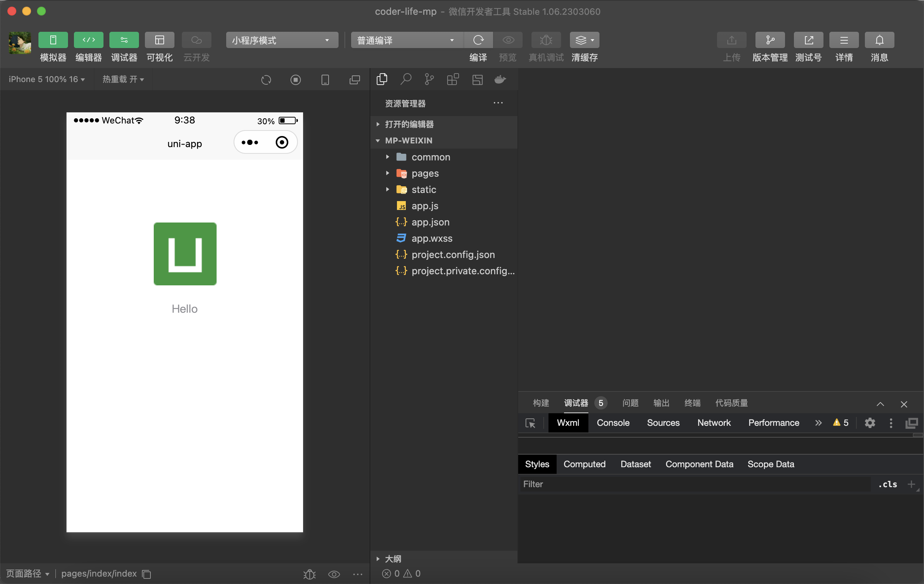The image size is (924, 584).
Task: Open messages (消息) bell icon
Action: [x=880, y=40]
